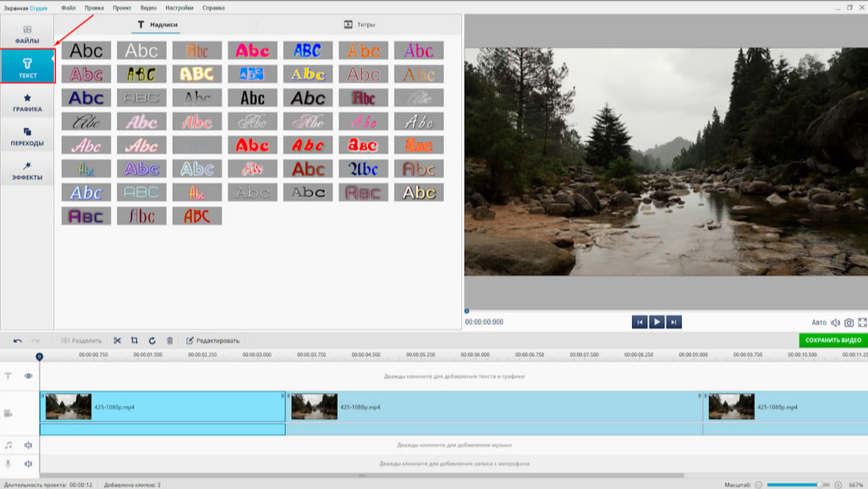Click the Редактировать button
This screenshot has width=868, height=489.
click(213, 341)
